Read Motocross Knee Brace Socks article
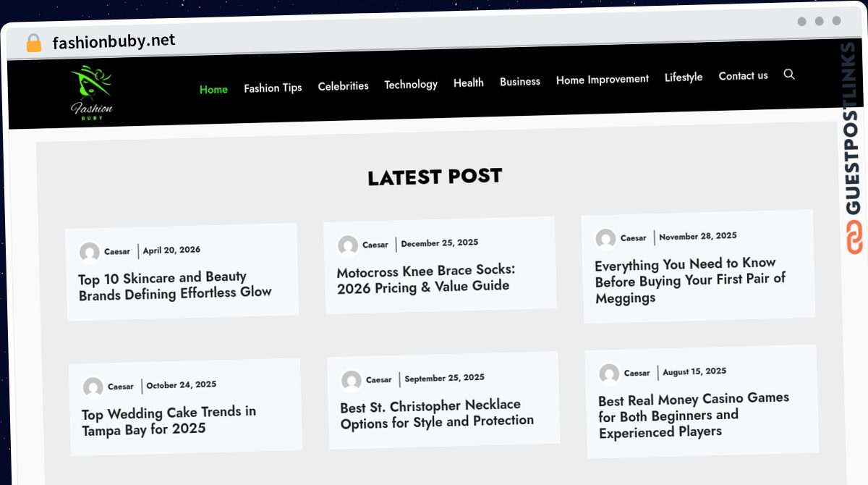868x485 pixels. [426, 279]
